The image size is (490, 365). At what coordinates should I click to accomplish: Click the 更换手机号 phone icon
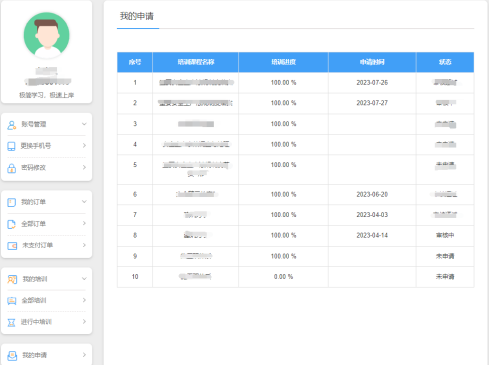click(11, 146)
